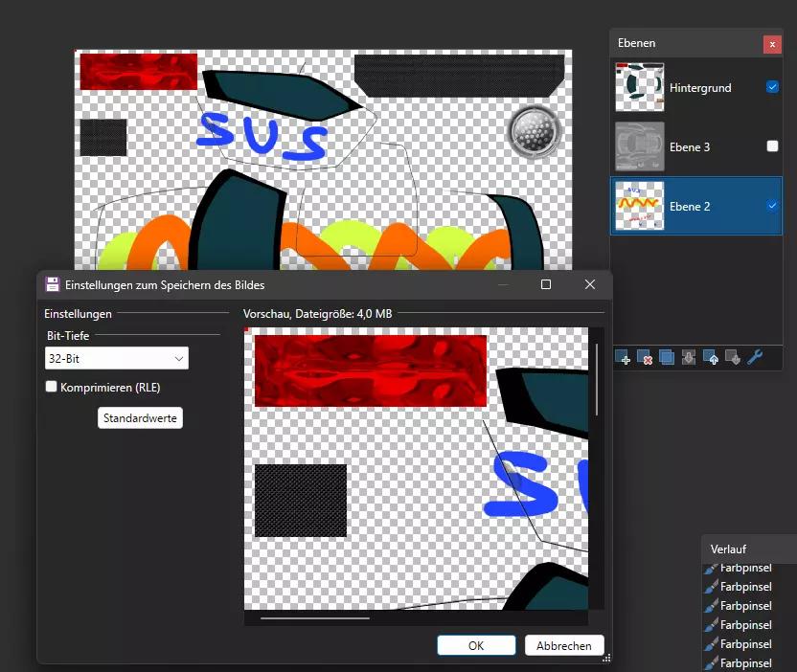Screen dimensions: 797x672
Task: Open the Bit-Tiefe 32-Bit dropdown
Action: (x=117, y=358)
